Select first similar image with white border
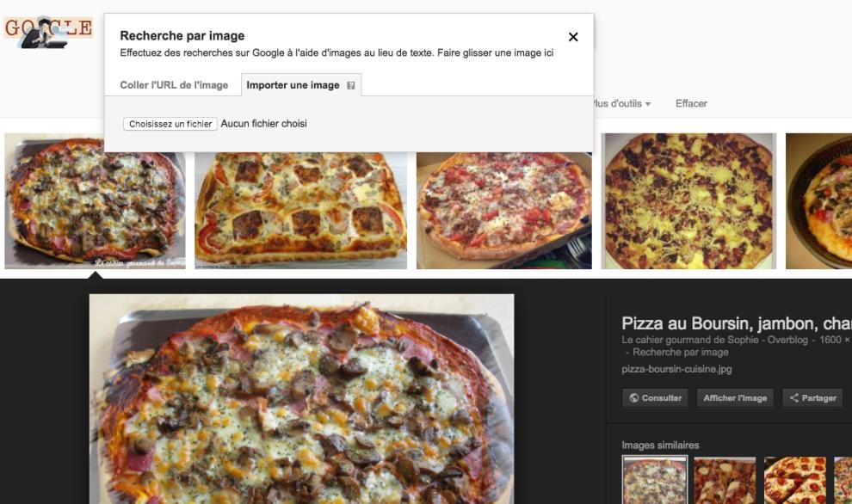Image resolution: width=852 pixels, height=504 pixels. point(655,480)
